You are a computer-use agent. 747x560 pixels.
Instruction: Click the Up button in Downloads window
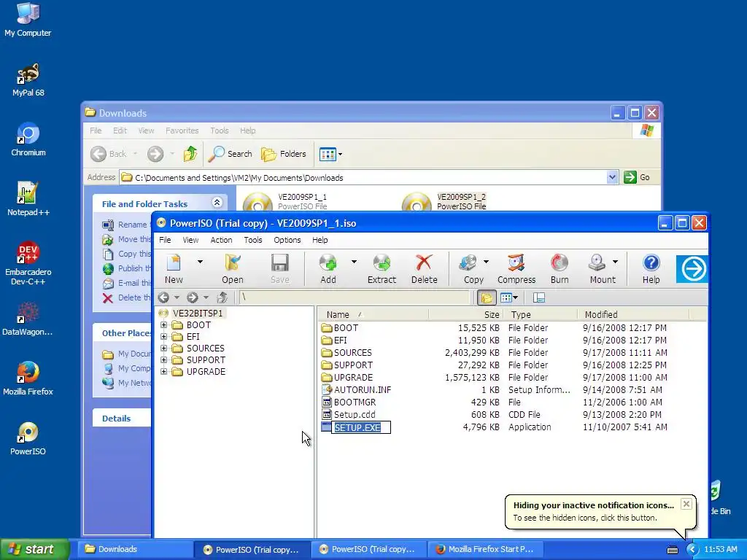(x=190, y=154)
